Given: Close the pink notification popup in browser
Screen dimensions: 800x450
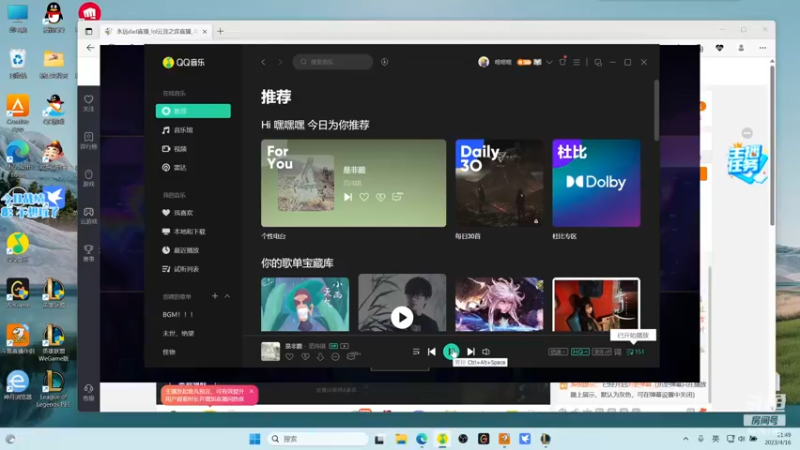Looking at the screenshot, I should click(x=251, y=391).
